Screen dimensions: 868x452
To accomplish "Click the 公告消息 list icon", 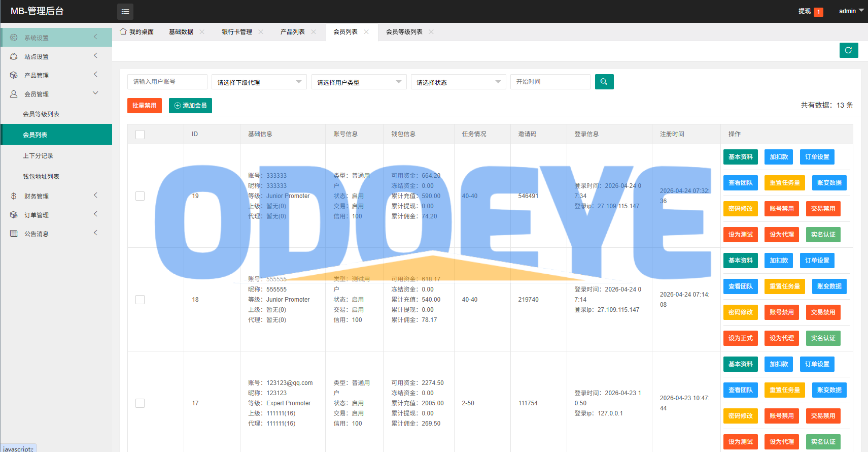I will [x=14, y=234].
